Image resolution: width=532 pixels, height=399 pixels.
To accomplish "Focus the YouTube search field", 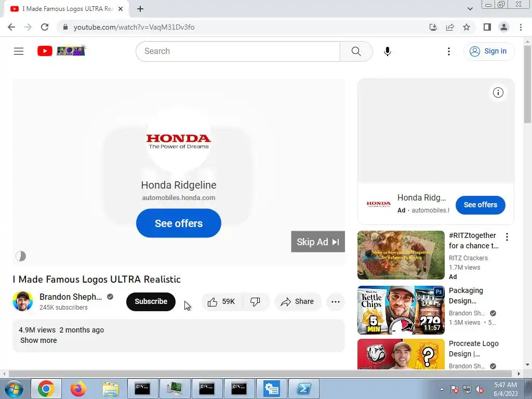I will point(238,51).
